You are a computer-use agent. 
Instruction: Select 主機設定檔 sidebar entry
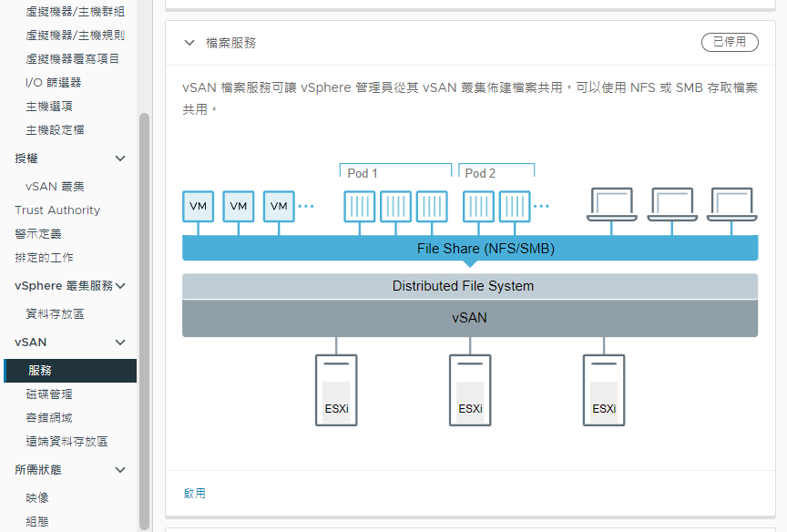click(55, 130)
